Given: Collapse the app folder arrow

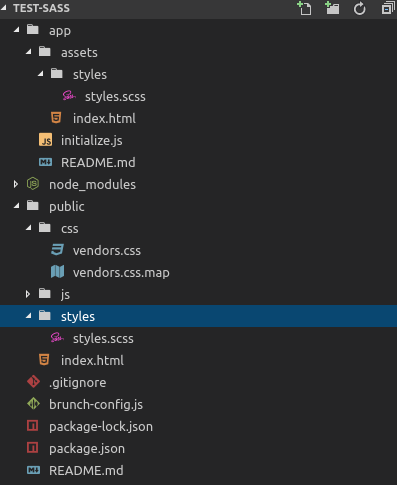Looking at the screenshot, I should (17, 30).
